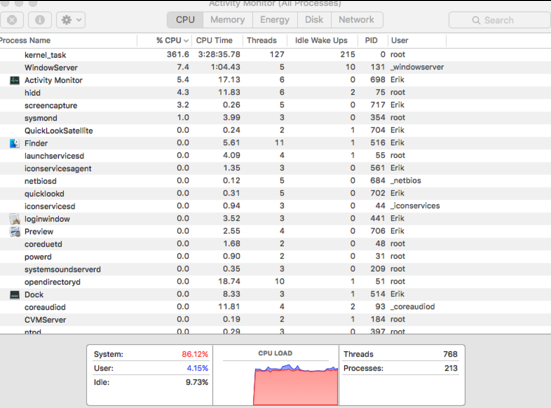Click the 18.74 CPU time of opendirectoryd
Viewport: 551px width, 408px height.
coord(229,281)
